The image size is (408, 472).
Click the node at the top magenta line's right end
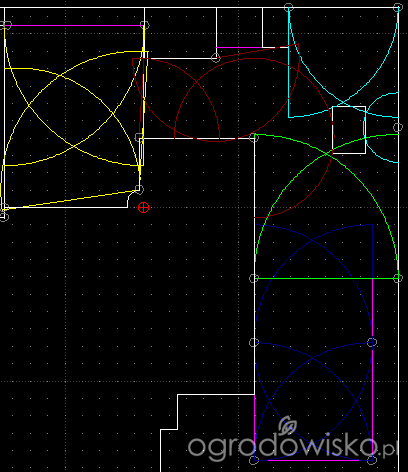coord(144,25)
